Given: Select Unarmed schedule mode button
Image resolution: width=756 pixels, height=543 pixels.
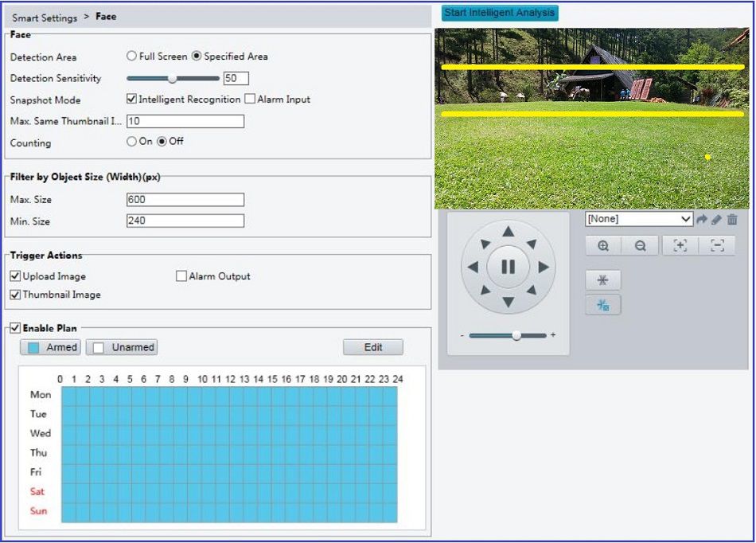Looking at the screenshot, I should click(x=122, y=347).
